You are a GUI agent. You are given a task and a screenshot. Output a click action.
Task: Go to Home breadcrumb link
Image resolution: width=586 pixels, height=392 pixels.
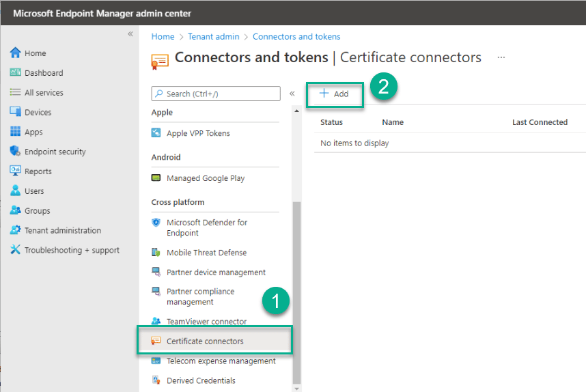point(163,37)
